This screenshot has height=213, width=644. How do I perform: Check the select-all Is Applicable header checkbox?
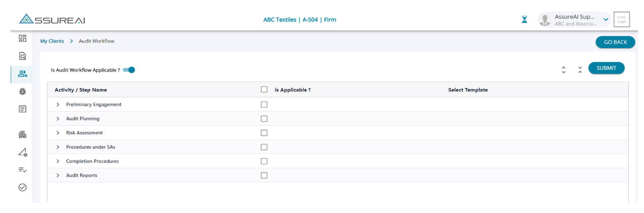[x=264, y=90]
